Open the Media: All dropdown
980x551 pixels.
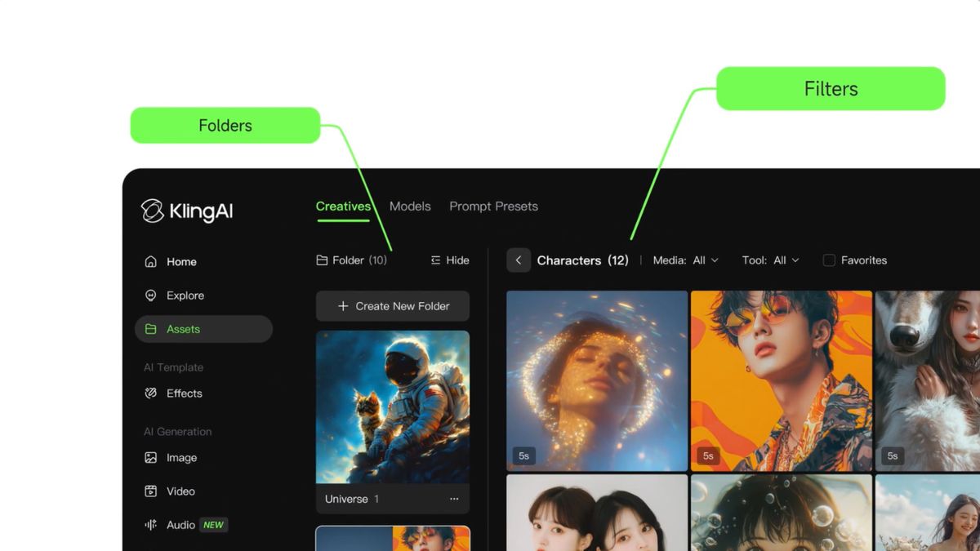pos(685,260)
